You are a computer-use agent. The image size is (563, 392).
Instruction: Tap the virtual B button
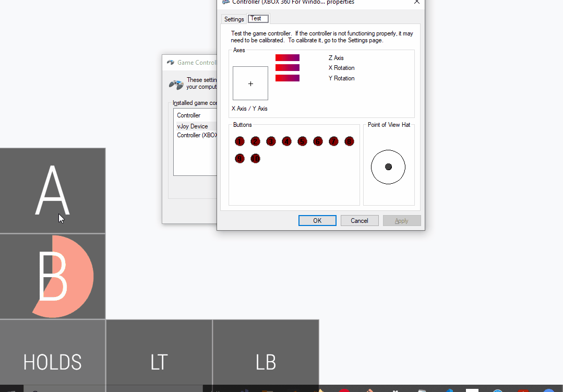pyautogui.click(x=52, y=276)
